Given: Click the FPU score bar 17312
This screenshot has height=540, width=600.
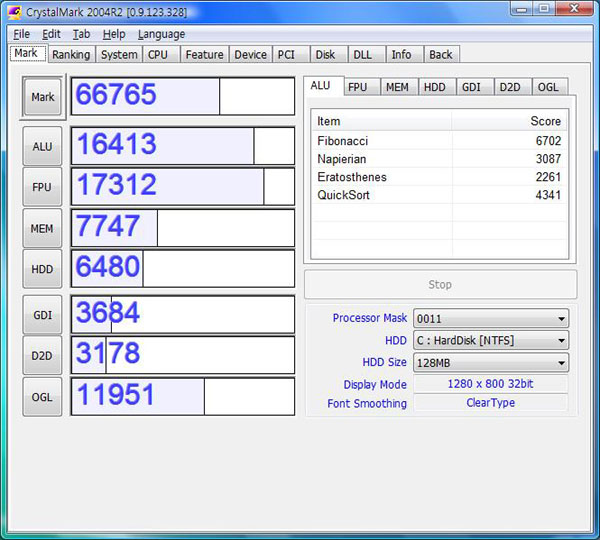Looking at the screenshot, I should [x=183, y=187].
